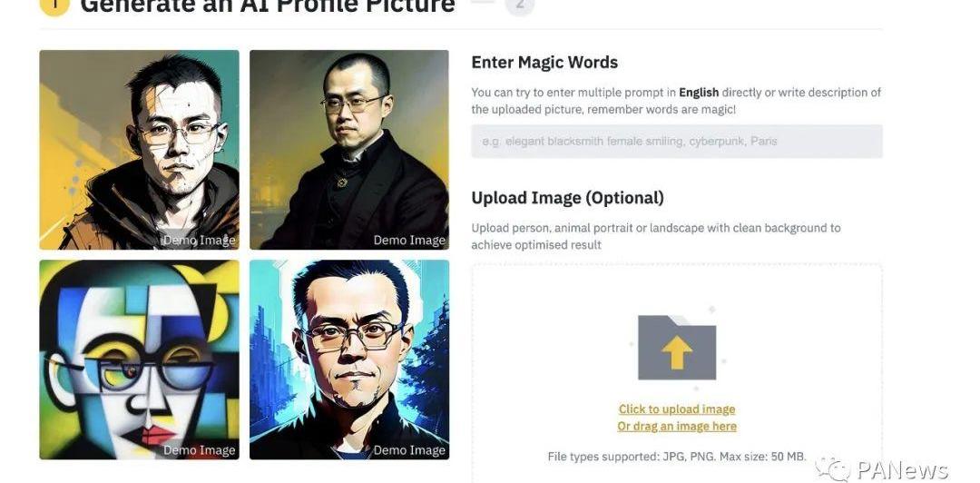Click the WeChat logo watermark
The image size is (980, 483).
pyautogui.click(x=833, y=469)
